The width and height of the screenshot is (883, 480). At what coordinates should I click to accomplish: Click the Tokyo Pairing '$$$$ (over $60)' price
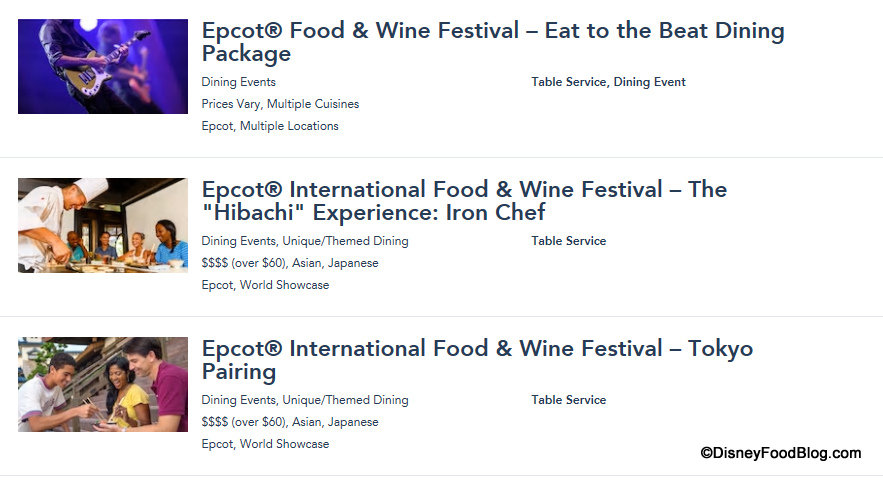coord(243,422)
